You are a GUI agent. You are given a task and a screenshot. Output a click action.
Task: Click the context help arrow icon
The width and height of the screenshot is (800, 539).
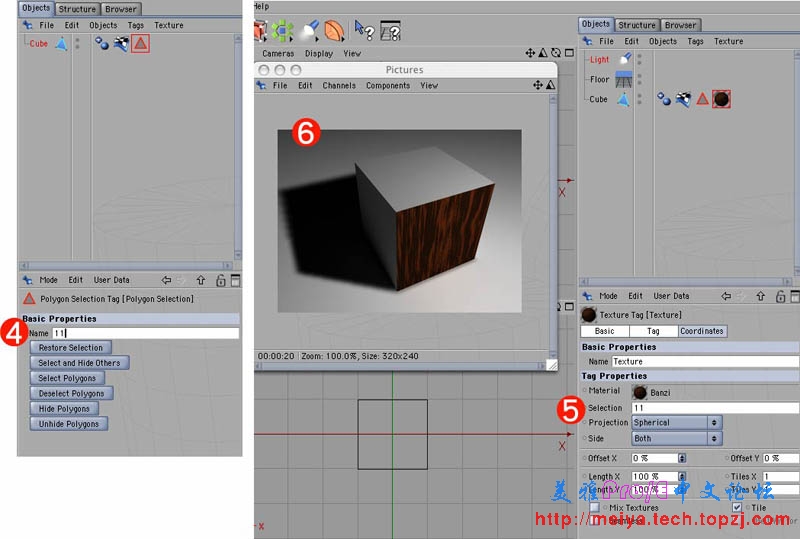(x=363, y=31)
